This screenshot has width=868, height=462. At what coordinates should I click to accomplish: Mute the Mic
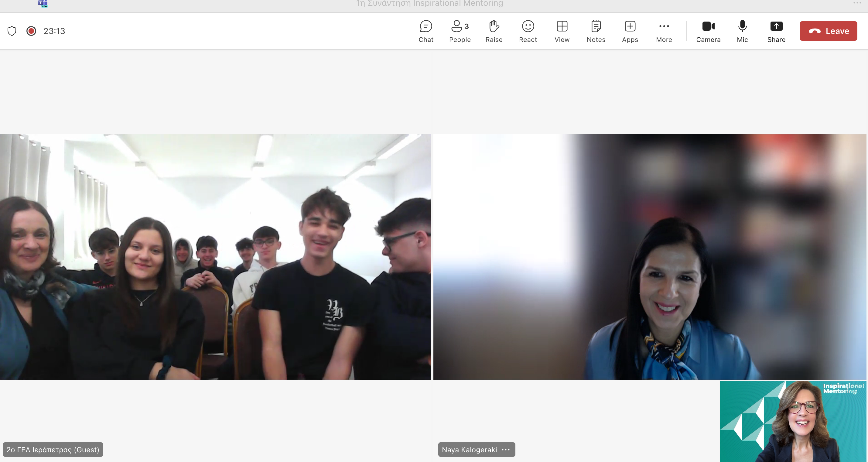coord(742,31)
